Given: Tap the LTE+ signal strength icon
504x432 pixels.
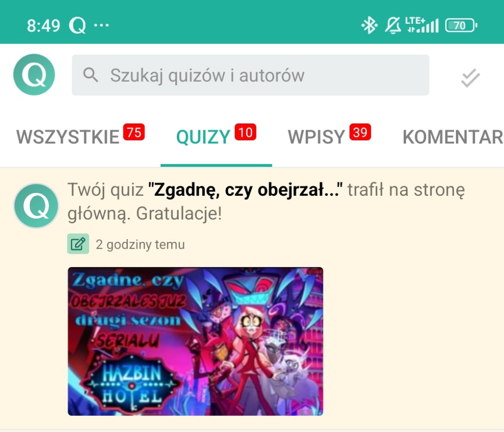Looking at the screenshot, I should pyautogui.click(x=422, y=25).
